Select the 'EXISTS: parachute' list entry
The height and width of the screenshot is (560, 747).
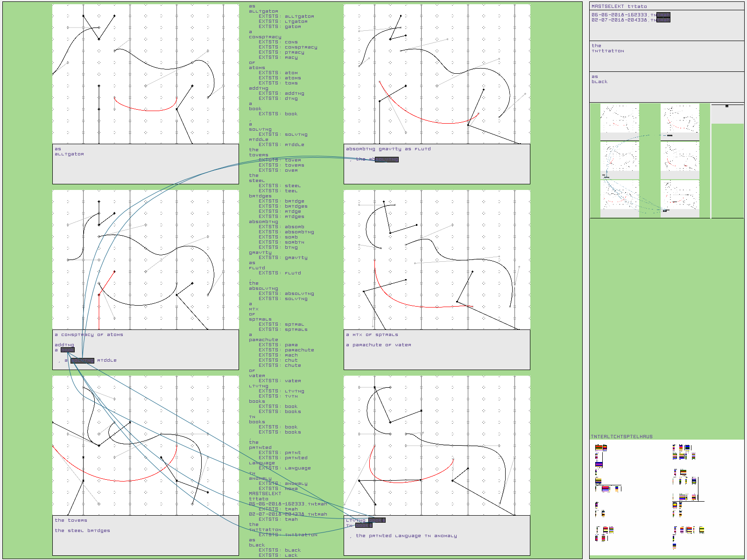click(x=286, y=350)
